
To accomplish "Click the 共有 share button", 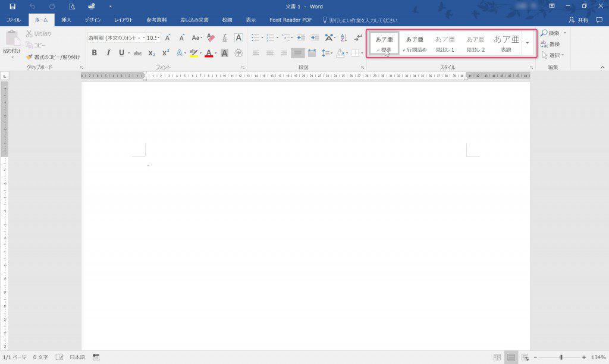I will [x=578, y=20].
